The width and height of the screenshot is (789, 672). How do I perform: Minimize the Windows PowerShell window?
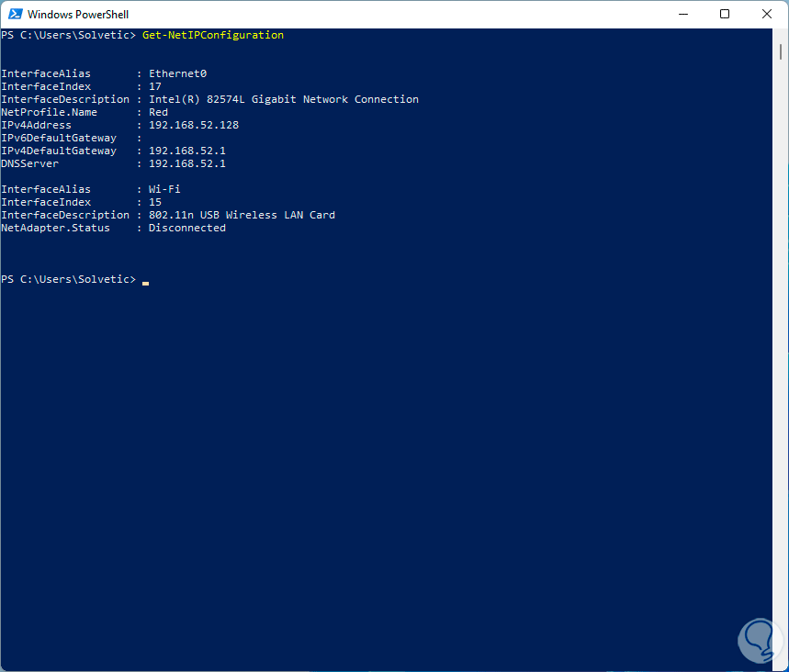click(682, 14)
